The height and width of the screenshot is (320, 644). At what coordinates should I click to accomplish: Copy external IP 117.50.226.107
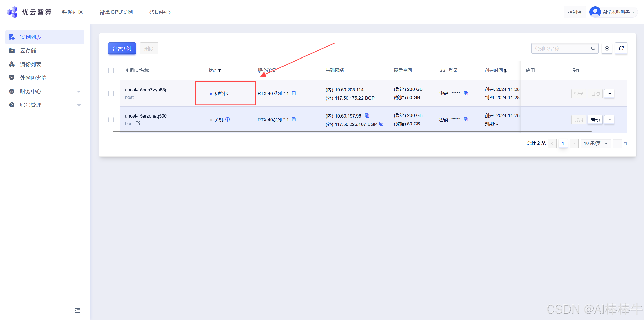pos(381,124)
